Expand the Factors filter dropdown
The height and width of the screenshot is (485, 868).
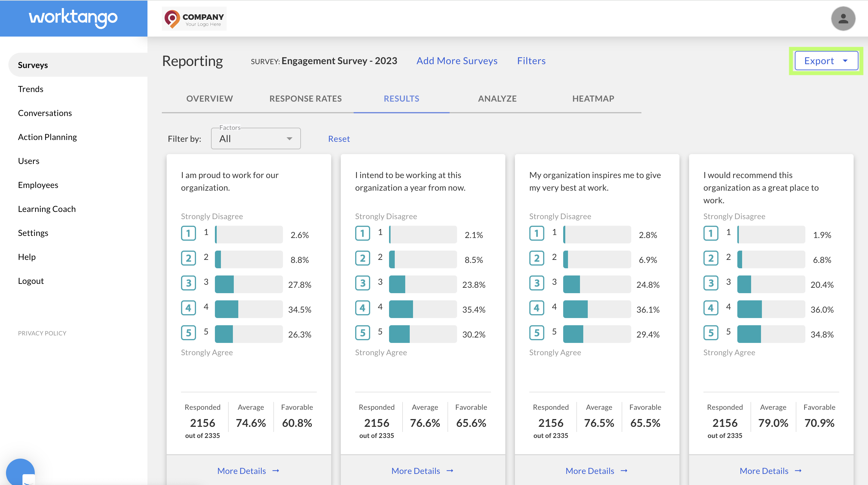[256, 138]
